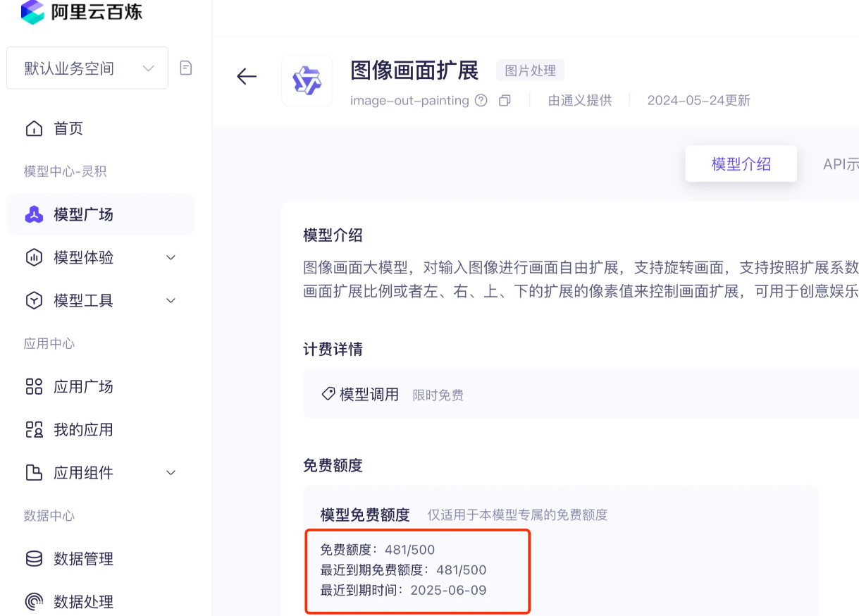
Task: Click the 应用中心 section label
Action: click(x=49, y=343)
